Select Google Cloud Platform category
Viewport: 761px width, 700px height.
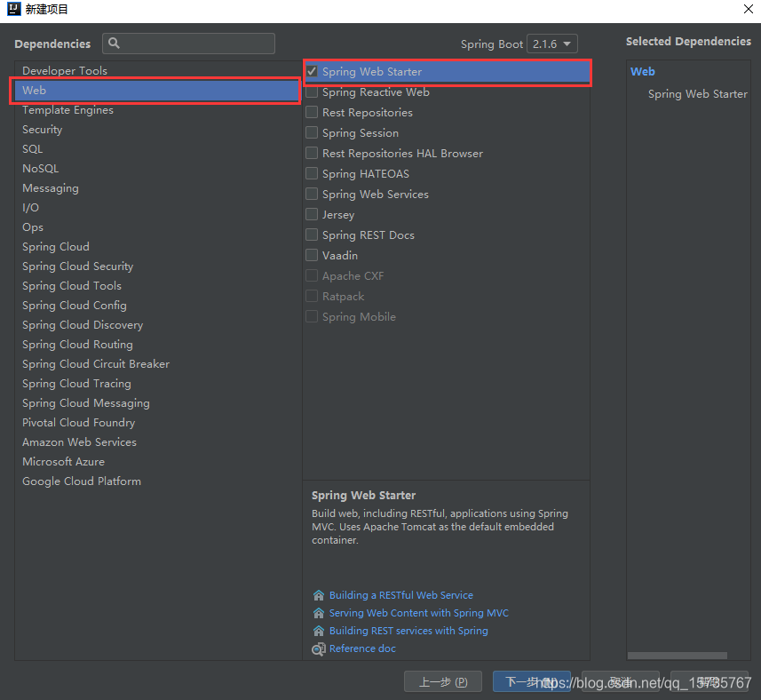point(158,481)
